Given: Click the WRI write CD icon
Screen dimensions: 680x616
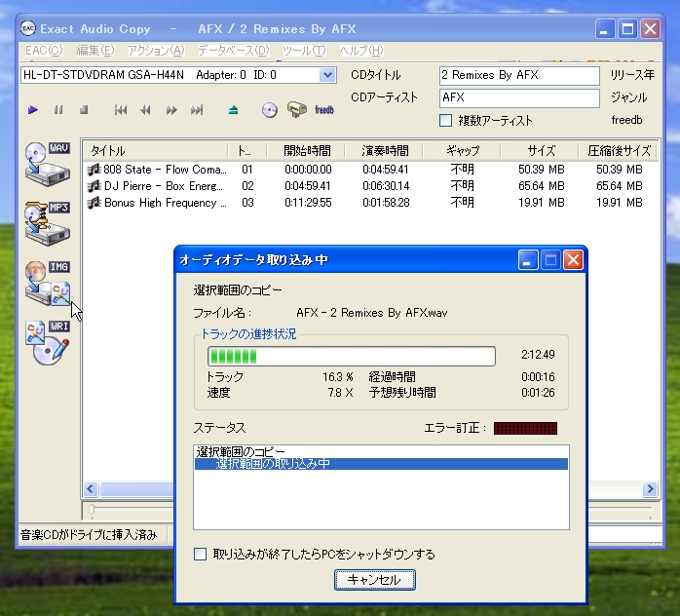Looking at the screenshot, I should click(48, 343).
